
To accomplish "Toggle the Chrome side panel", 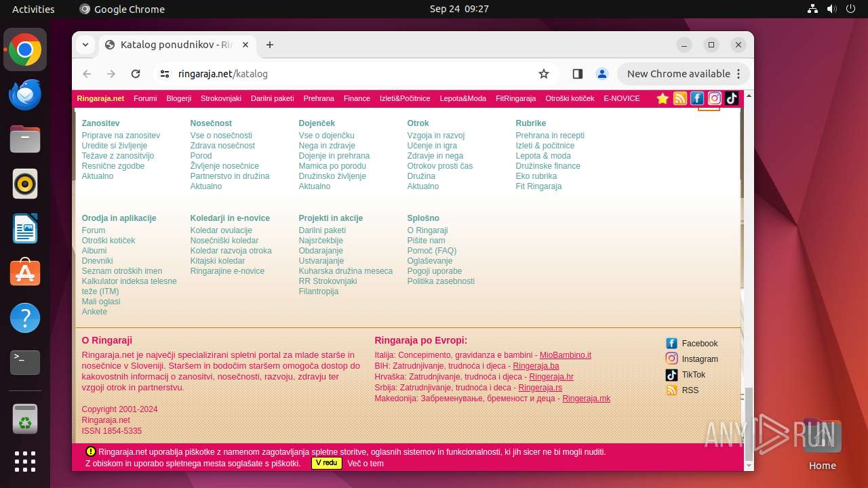I will pyautogui.click(x=578, y=74).
